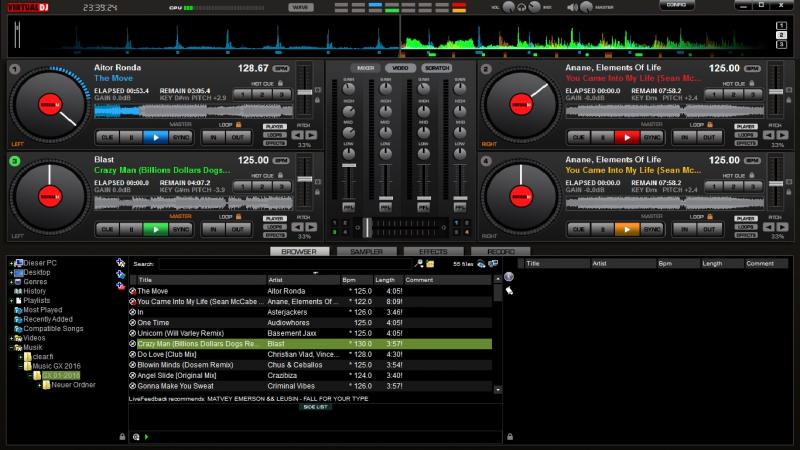Expand Desktop tree node
Viewport: 800px width, 450px height.
pos(11,272)
